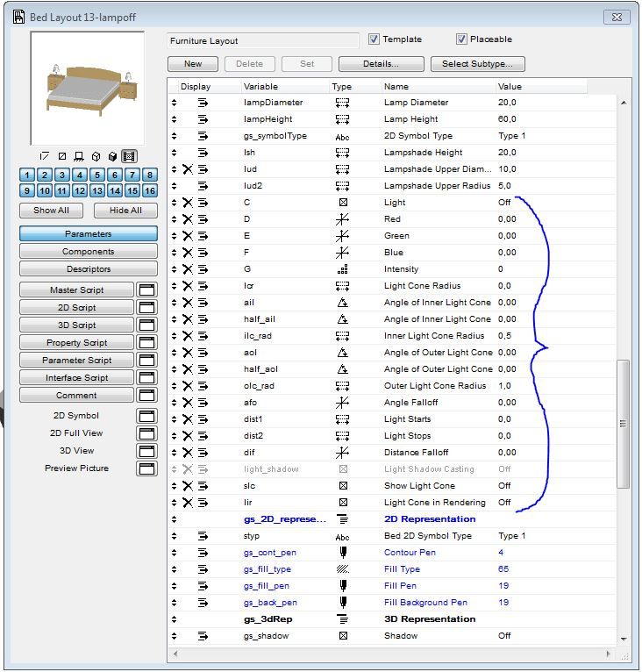Open 2D Full View window icon
The width and height of the screenshot is (642, 672).
tap(146, 433)
